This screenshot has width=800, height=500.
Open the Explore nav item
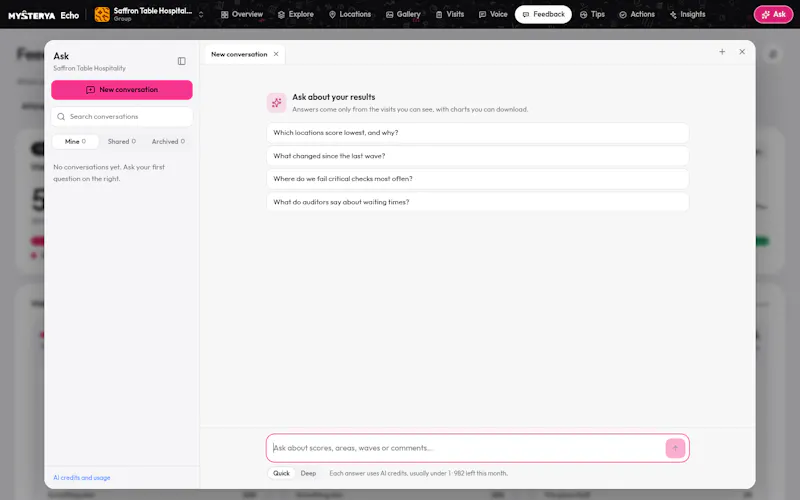coord(295,14)
